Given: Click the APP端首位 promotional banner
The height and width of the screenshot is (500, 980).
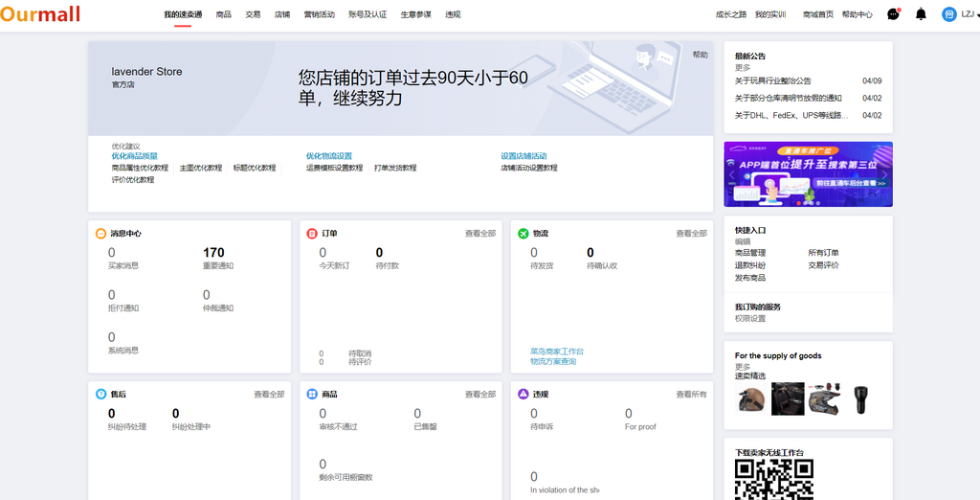Looking at the screenshot, I should (x=808, y=174).
